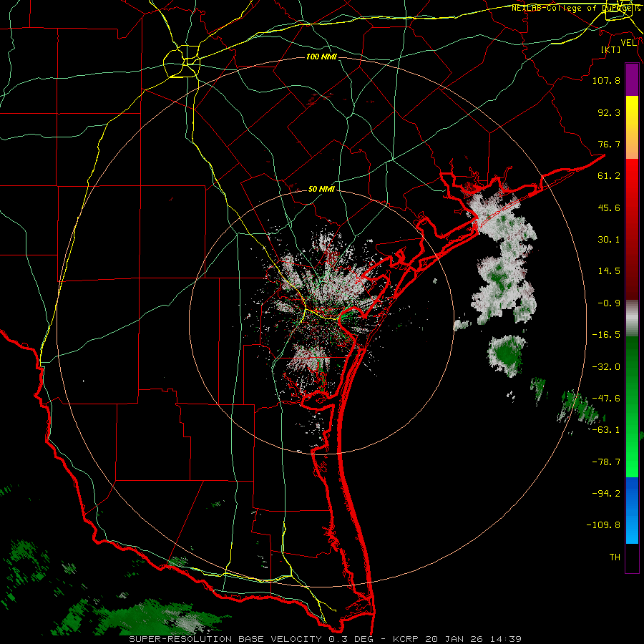Click the TH threshold label in legend
Screen dimensions: 644x644
pyautogui.click(x=615, y=557)
